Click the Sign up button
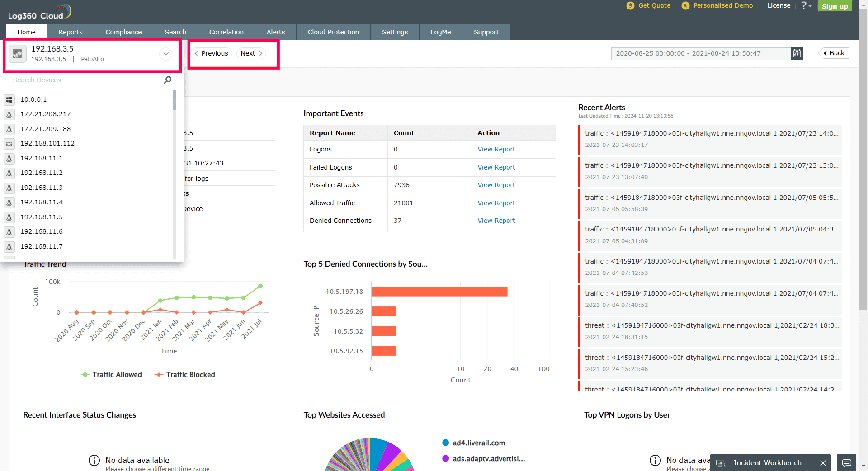Screen dimensions: 868x471 (x=835, y=6)
